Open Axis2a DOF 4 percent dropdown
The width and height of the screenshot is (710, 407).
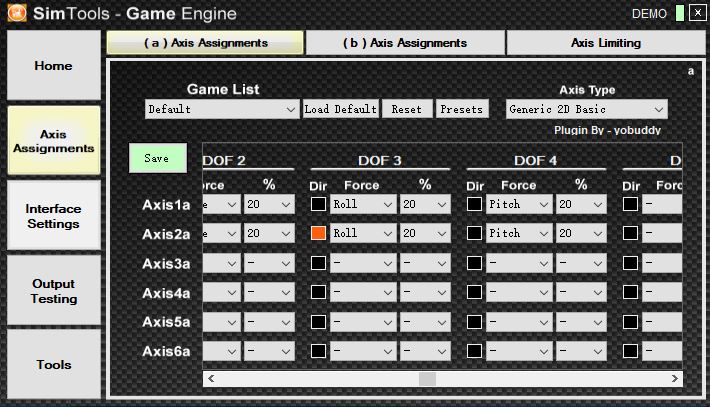581,233
